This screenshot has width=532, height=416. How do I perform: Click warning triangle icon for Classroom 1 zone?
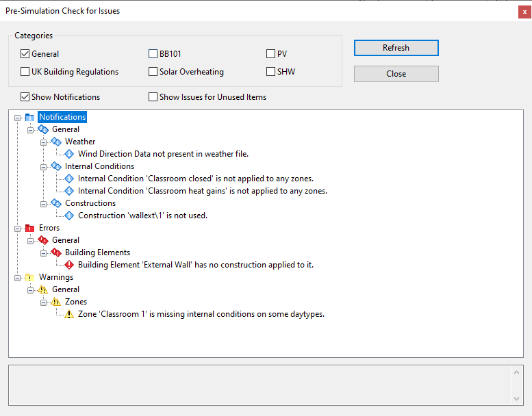pos(69,314)
